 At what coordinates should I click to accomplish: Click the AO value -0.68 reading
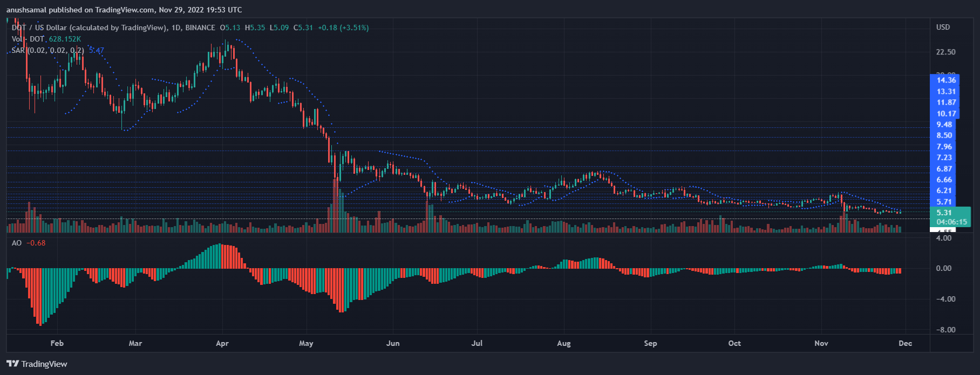click(x=36, y=243)
